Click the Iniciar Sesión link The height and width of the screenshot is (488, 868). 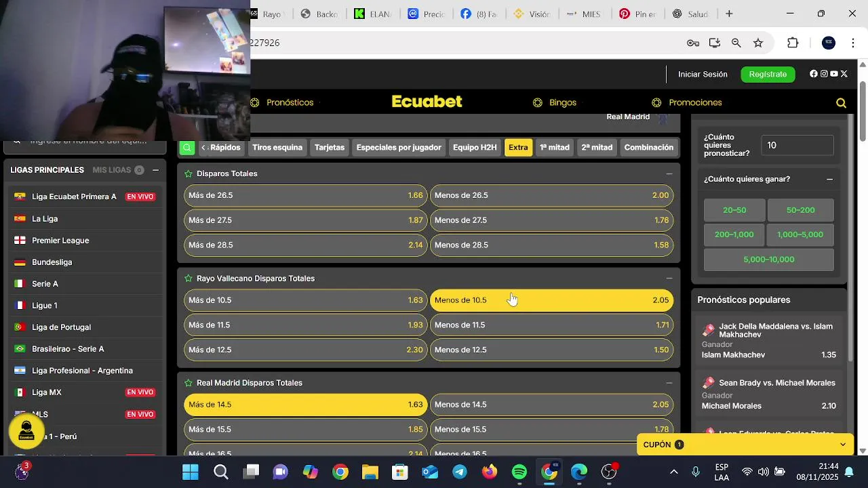pos(703,75)
